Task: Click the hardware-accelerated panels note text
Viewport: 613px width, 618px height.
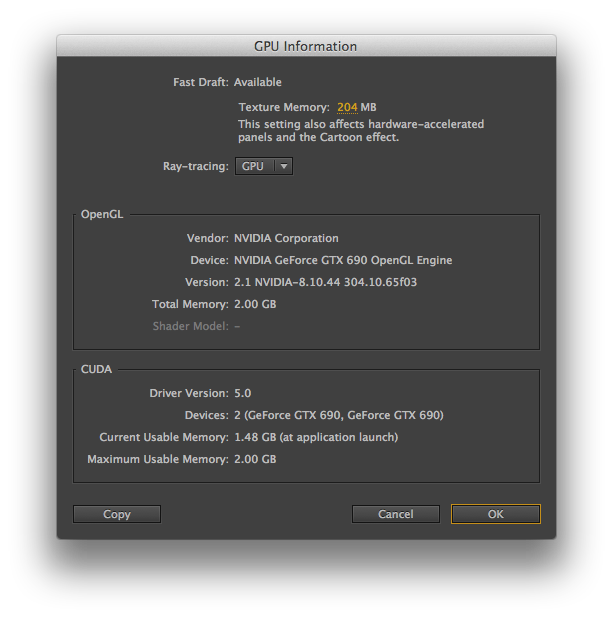Action: click(361, 131)
